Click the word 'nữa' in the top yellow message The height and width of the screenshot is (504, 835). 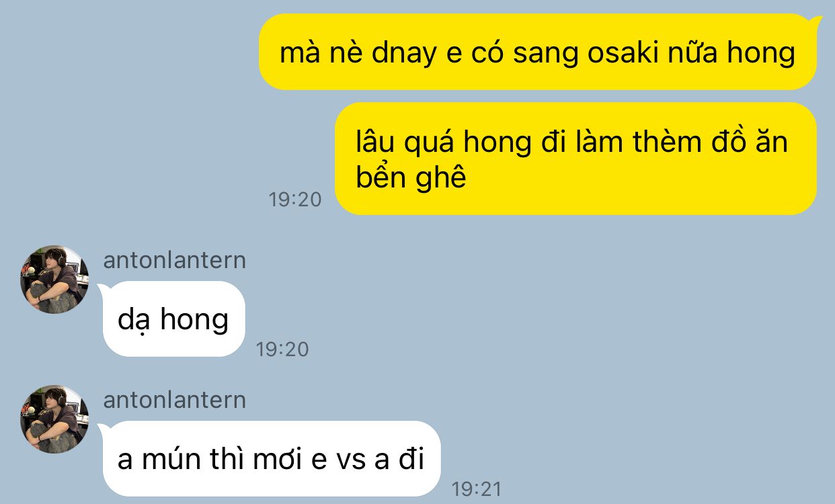(x=682, y=52)
